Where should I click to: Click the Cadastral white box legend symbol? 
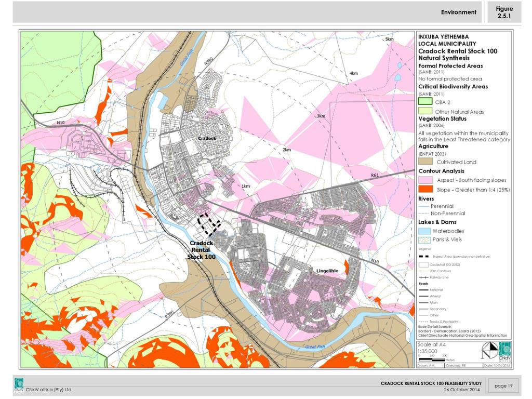(x=424, y=264)
